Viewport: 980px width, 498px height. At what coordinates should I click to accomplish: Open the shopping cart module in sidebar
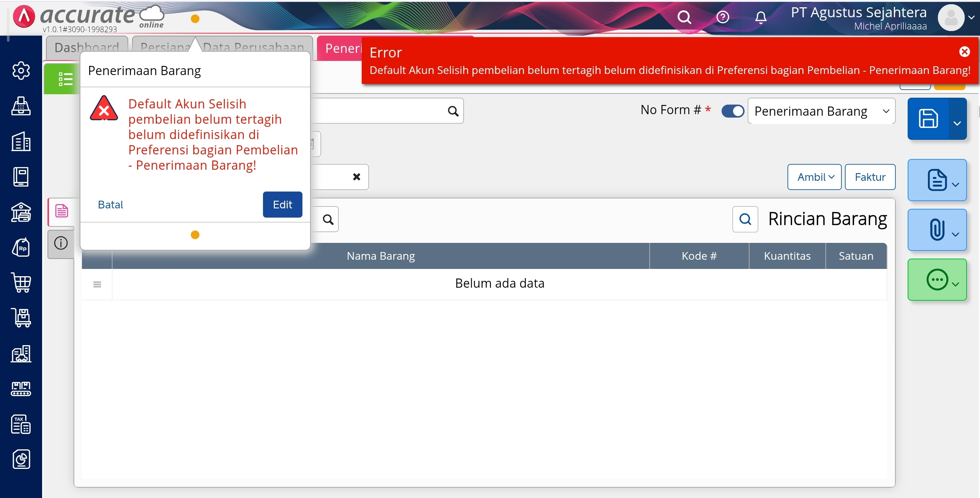click(x=21, y=283)
